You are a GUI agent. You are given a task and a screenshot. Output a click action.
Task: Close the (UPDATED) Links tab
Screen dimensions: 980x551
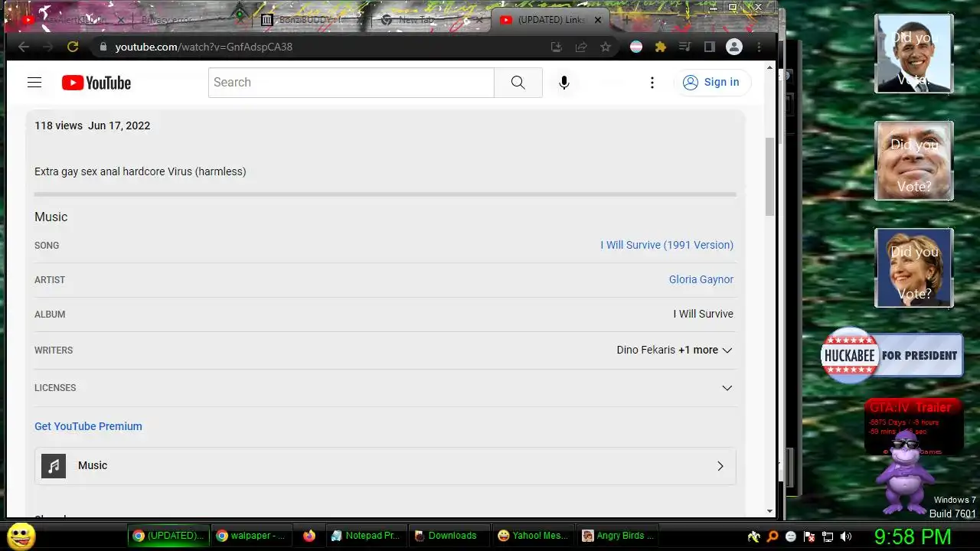click(x=598, y=20)
